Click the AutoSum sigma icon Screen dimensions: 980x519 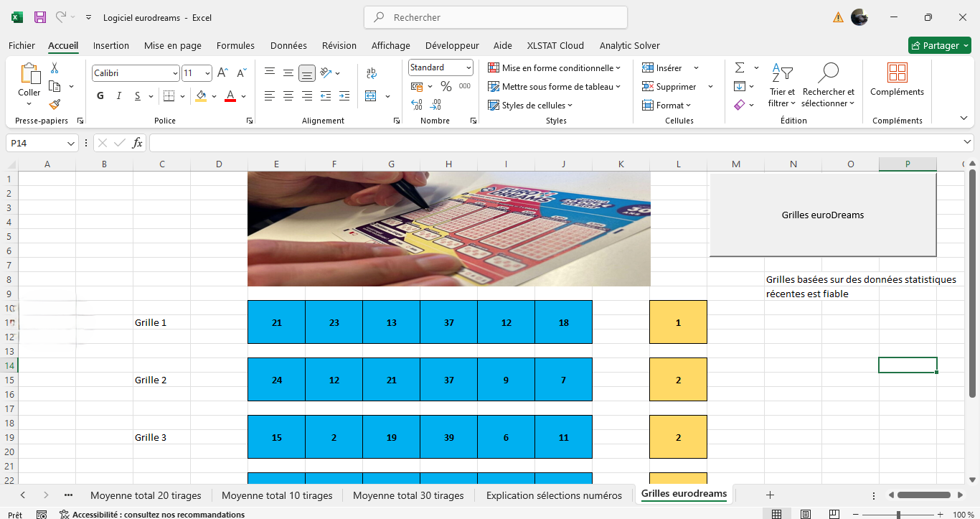pos(740,68)
